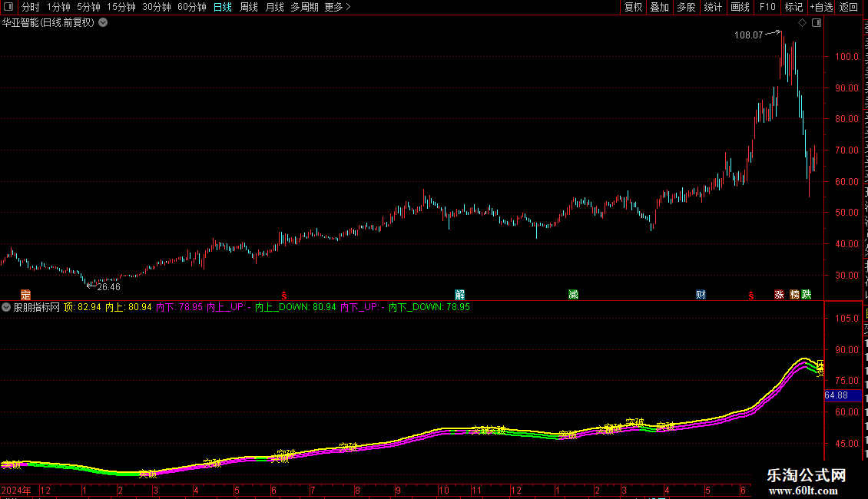Click the 顶: 82.94 indicator value

tap(82, 307)
